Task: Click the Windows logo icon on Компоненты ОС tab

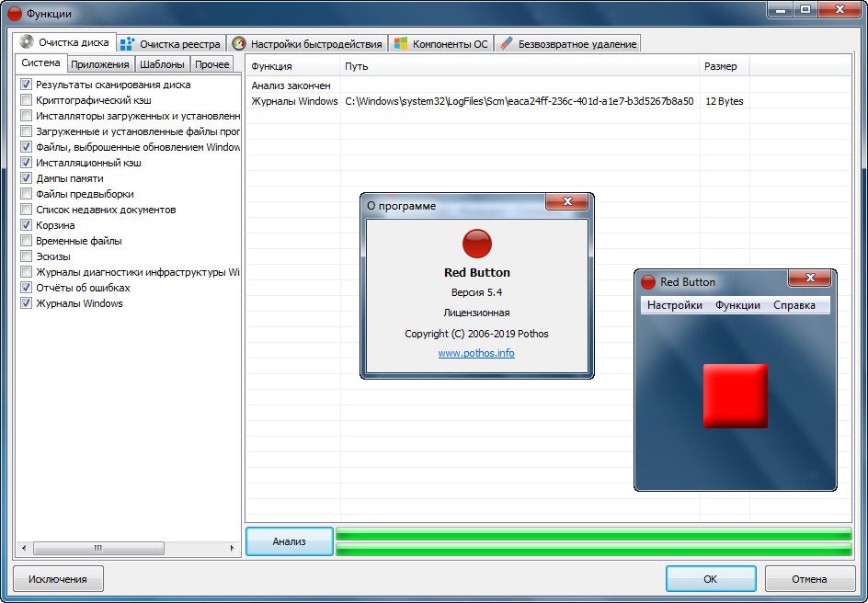Action: (x=400, y=43)
